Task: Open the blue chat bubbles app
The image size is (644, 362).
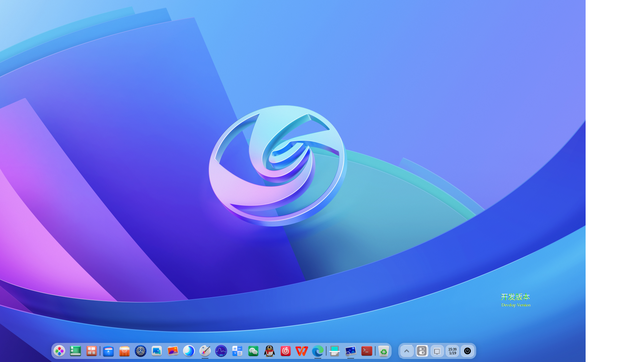Action: 157,351
